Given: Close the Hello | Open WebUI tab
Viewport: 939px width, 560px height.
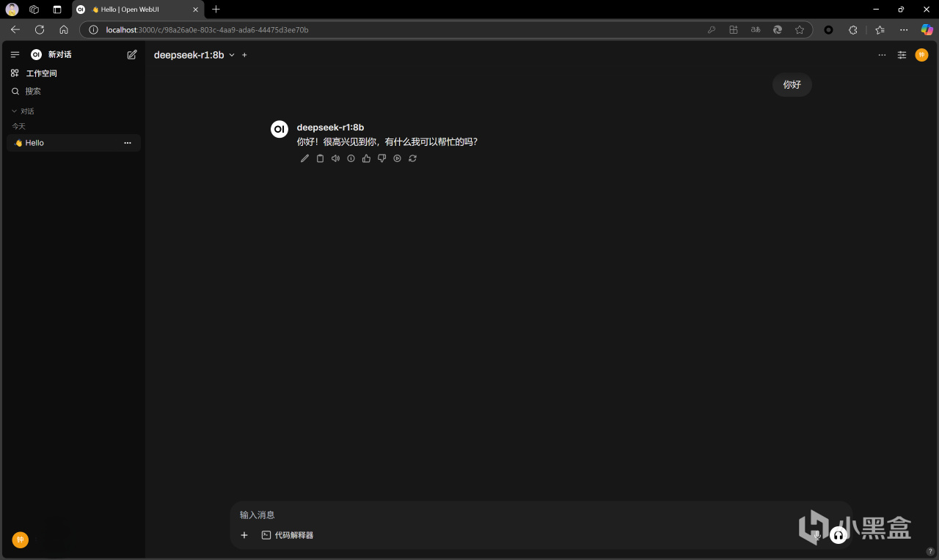Looking at the screenshot, I should point(196,10).
